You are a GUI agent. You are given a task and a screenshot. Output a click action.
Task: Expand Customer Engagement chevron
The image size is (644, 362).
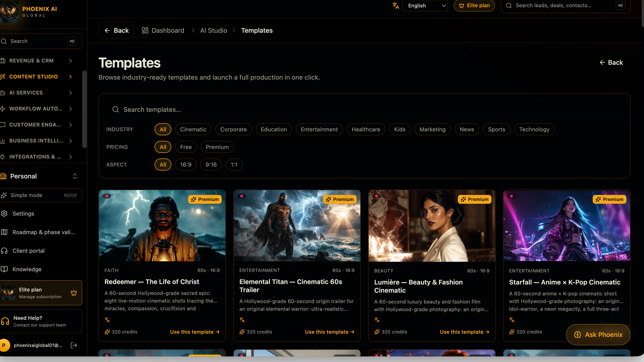coord(71,125)
